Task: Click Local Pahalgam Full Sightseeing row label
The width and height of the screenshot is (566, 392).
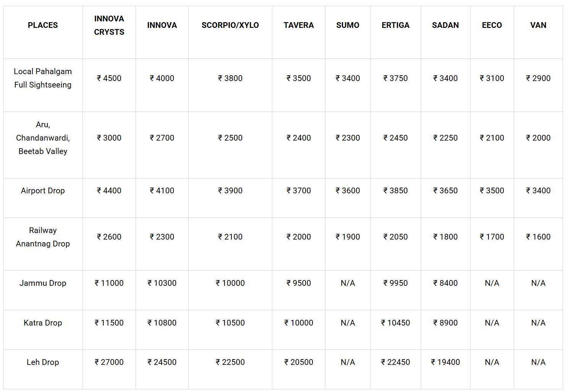Action: coord(43,78)
